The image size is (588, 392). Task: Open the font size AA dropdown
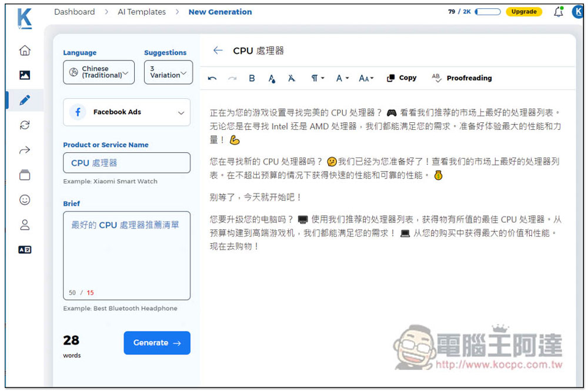366,78
